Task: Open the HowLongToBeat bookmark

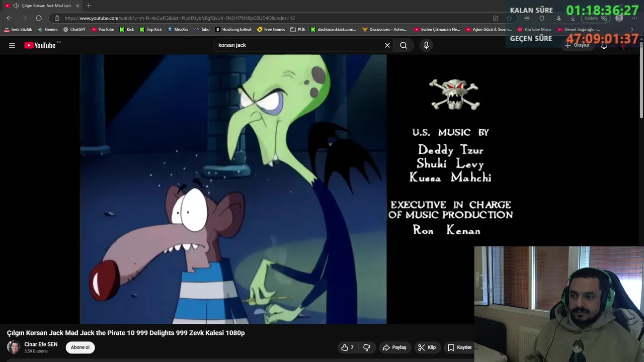Action: click(233, 30)
